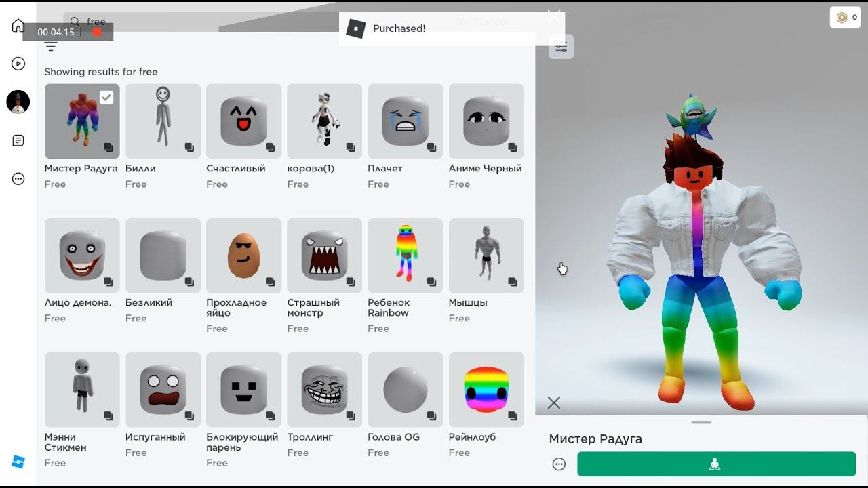Click the Мышцы item name
Screen dimensions: 868x488
click(x=468, y=303)
